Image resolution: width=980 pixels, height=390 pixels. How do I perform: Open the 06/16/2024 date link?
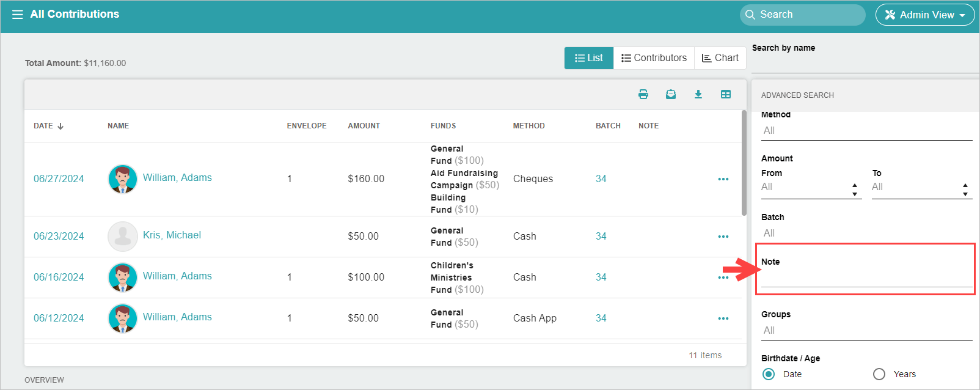click(x=59, y=278)
